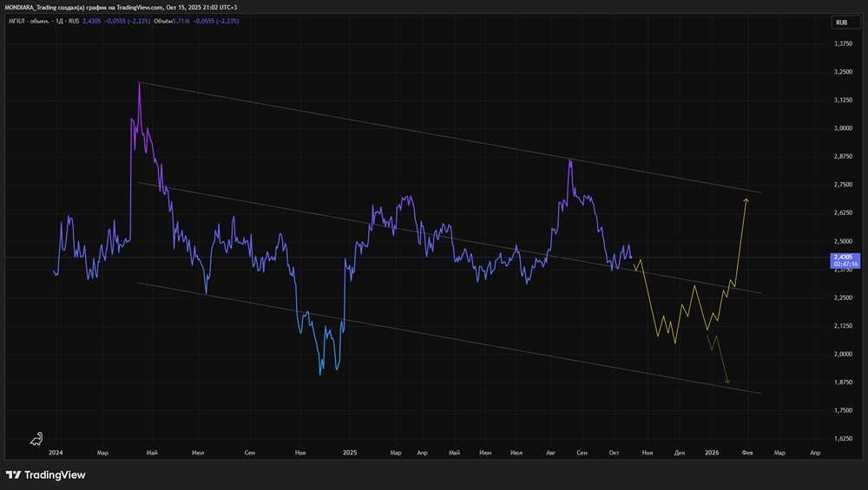Click the 2,2500 price axis label
This screenshot has width=868, height=490.
click(843, 297)
